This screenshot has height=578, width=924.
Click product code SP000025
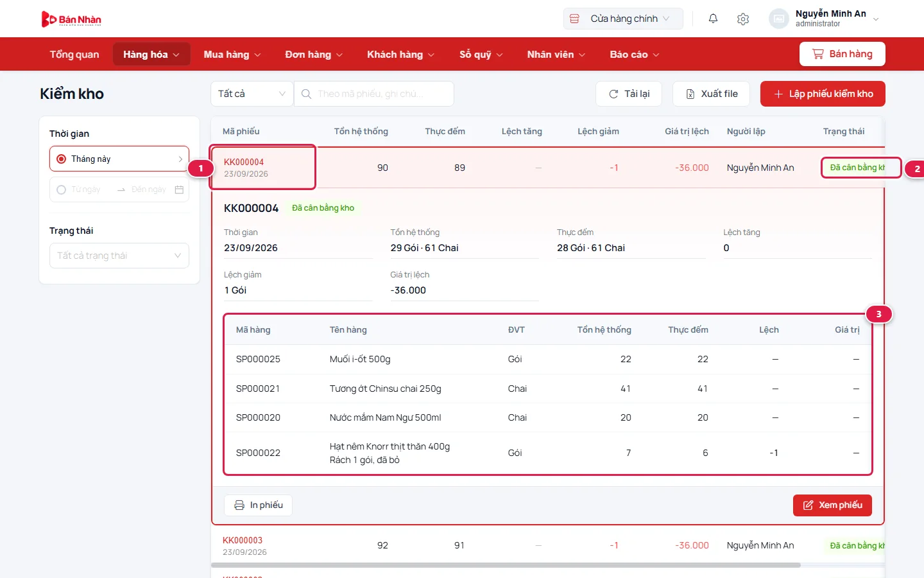258,359
